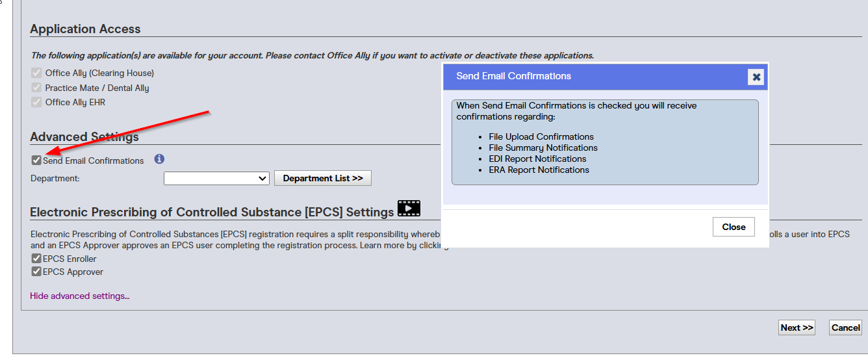This screenshot has width=868, height=360.
Task: Click the Send Email Confirmations label text
Action: (94, 161)
